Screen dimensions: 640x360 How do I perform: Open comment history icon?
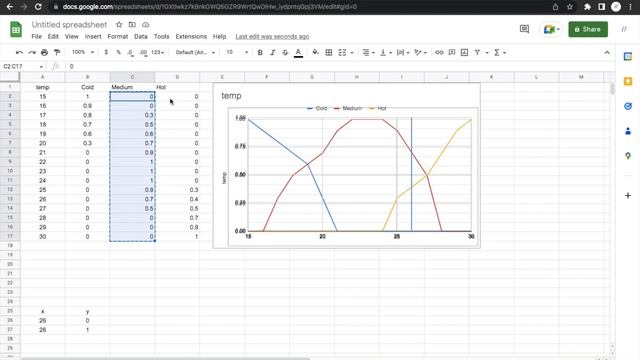524,29
